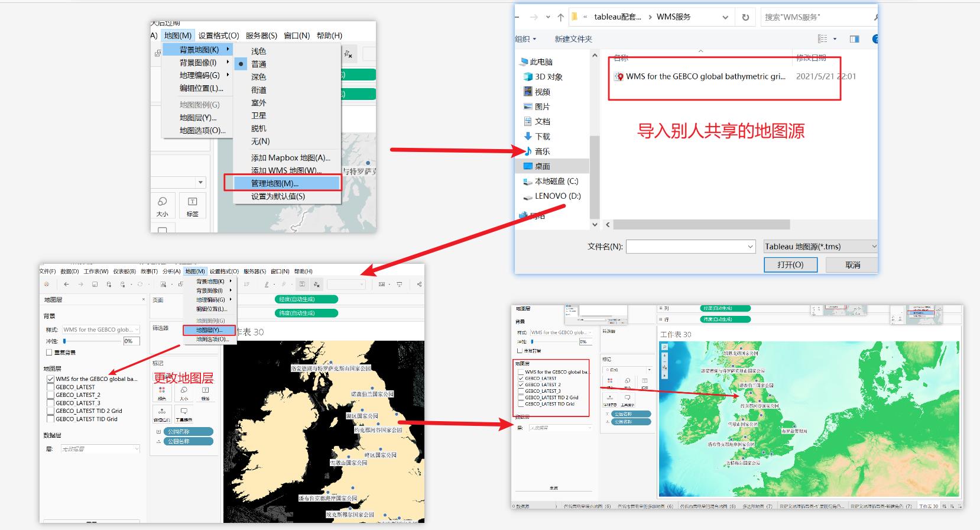Screen dimensions: 980x530
Task: Toggle 重复背景 checkbox in bottom-left window
Action: click(x=49, y=353)
